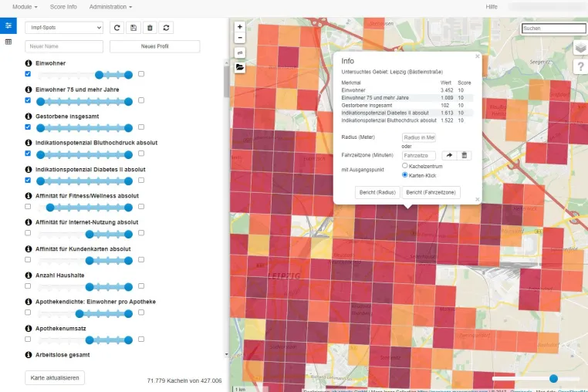
Task: Click the arrow icon beside Fahrzeitzone field
Action: point(449,155)
